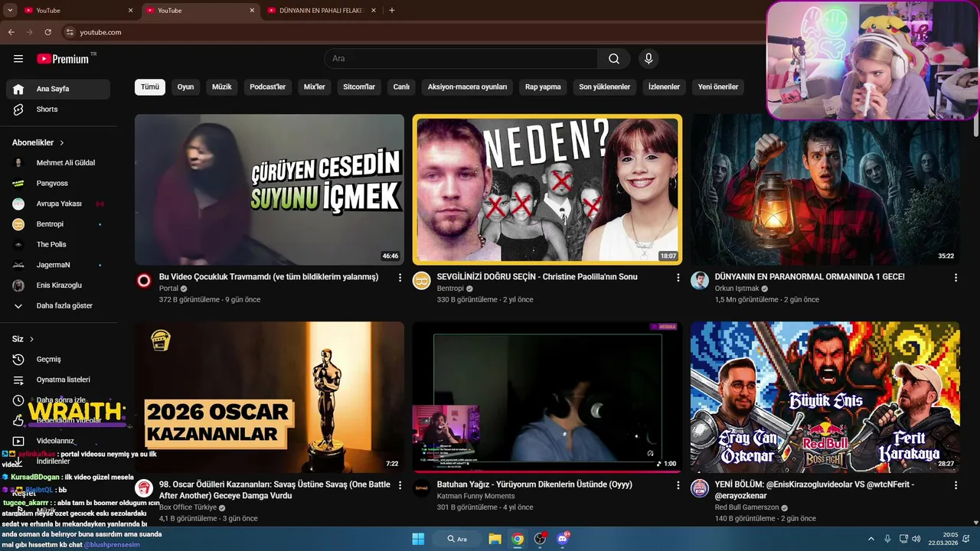This screenshot has width=980, height=551.
Task: Open a new browser tab with plus
Action: pos(392,11)
